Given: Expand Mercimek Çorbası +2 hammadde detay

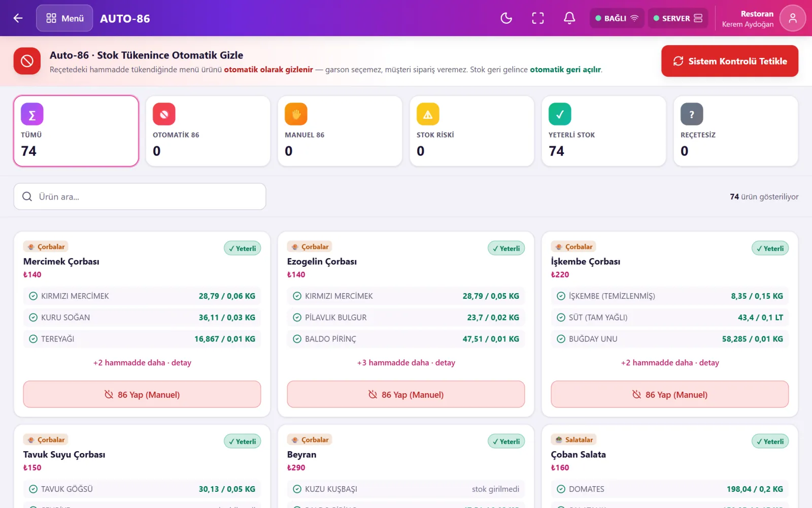Looking at the screenshot, I should tap(142, 363).
